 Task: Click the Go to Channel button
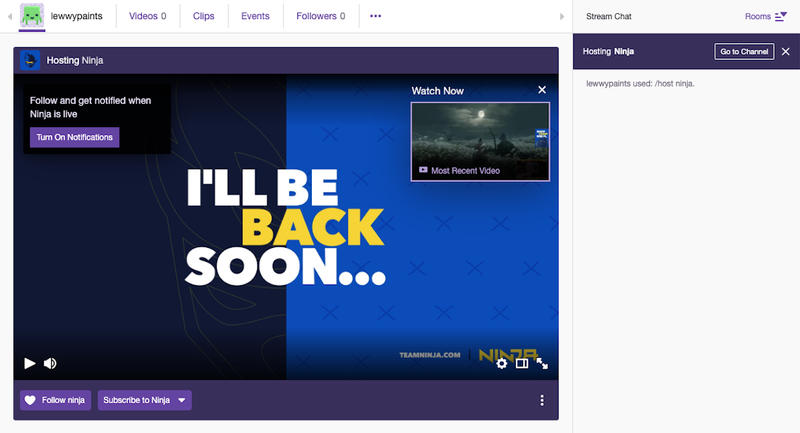point(744,52)
